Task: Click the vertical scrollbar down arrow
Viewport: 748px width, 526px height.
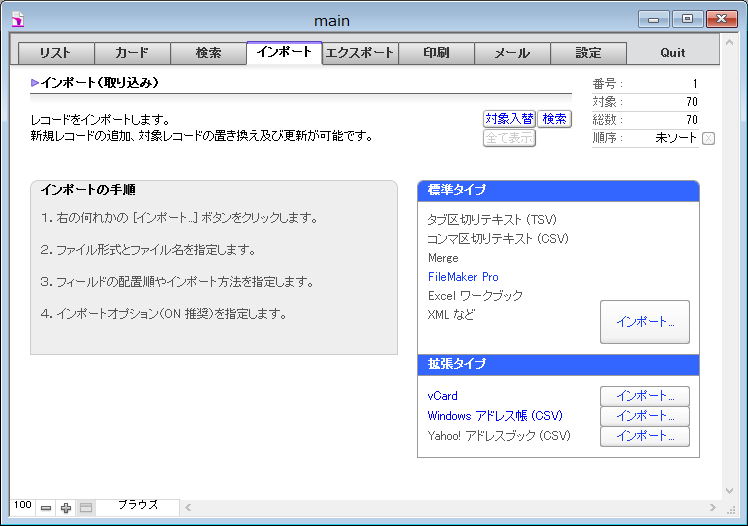Action: pos(728,490)
